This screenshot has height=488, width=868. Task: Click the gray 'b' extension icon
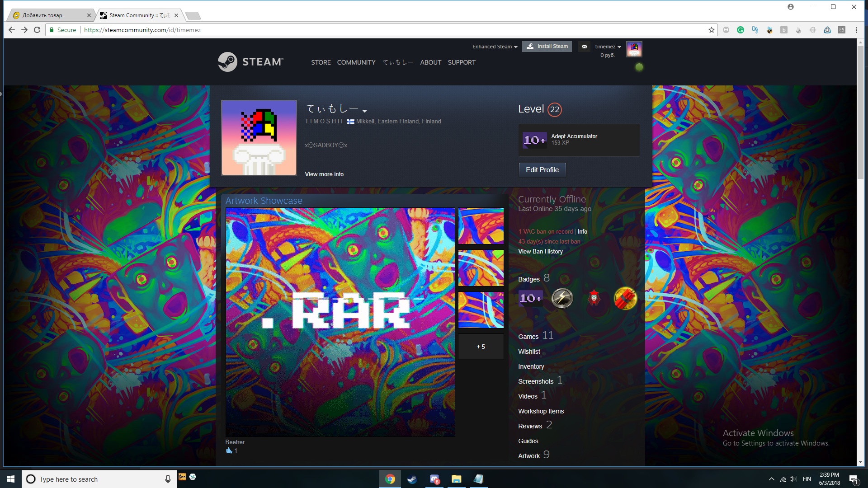pyautogui.click(x=784, y=30)
